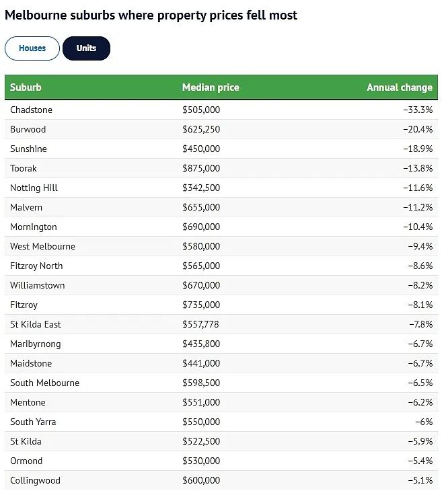Click the Fitzroy North suburb name
This screenshot has width=448, height=497.
36,266
